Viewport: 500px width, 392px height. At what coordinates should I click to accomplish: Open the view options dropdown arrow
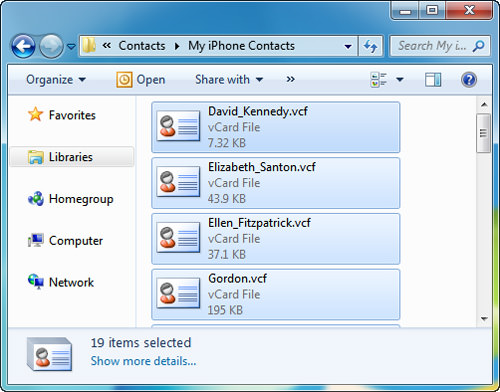click(400, 80)
